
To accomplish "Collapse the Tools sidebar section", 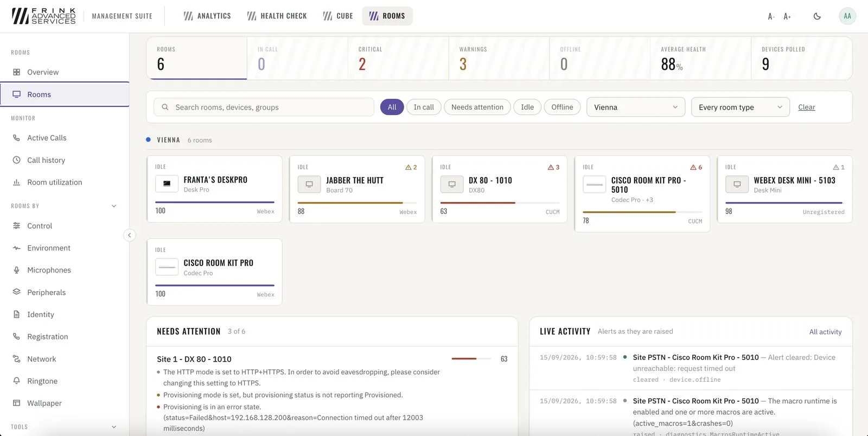I will click(x=114, y=427).
